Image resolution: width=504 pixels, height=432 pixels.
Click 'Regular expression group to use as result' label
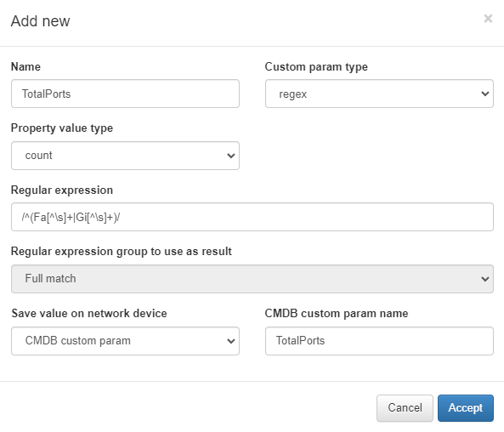[x=122, y=251]
